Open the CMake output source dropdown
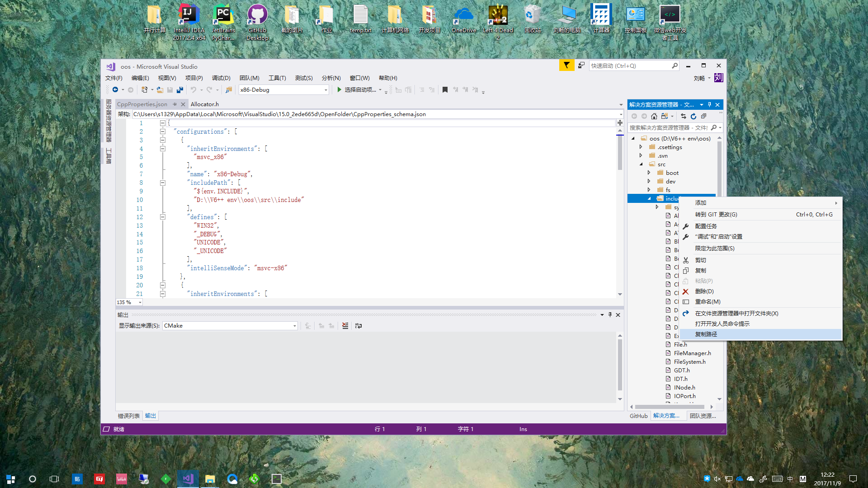868x488 pixels. 294,326
